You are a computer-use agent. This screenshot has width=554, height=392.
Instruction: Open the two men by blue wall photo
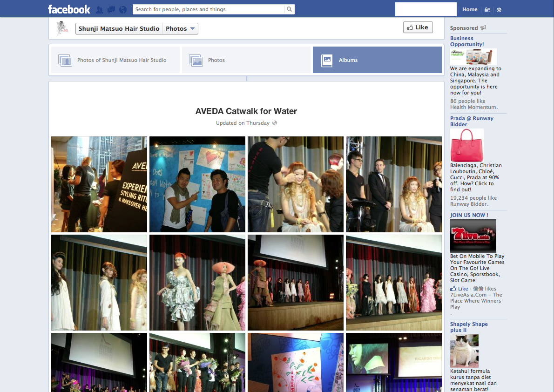[x=197, y=184]
